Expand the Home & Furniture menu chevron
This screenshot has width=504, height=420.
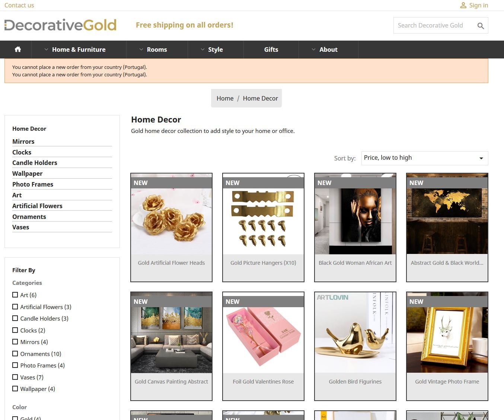coord(46,50)
